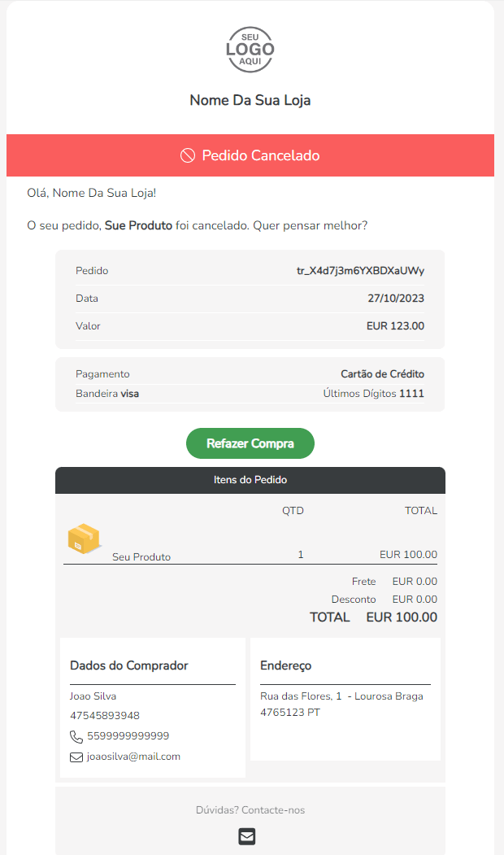Click the phone number 5599999999999
This screenshot has width=504, height=855.
(x=128, y=736)
